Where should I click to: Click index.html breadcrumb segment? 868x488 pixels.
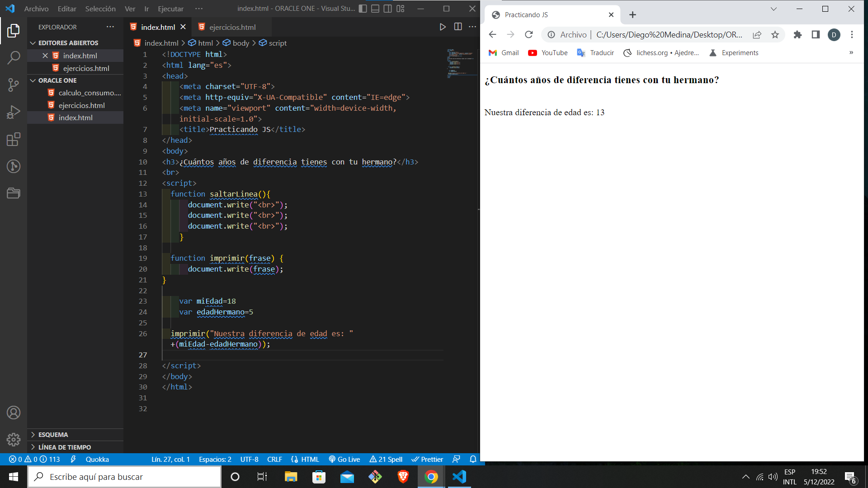[x=156, y=43]
